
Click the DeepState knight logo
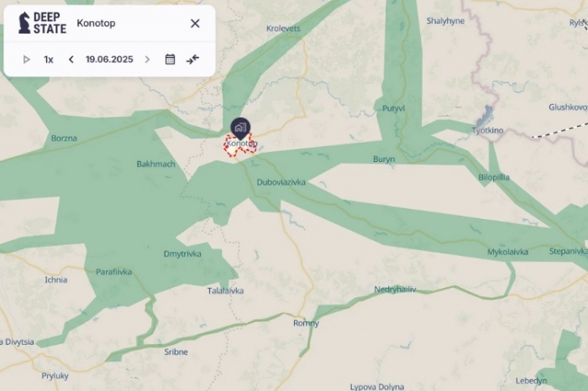tap(24, 23)
